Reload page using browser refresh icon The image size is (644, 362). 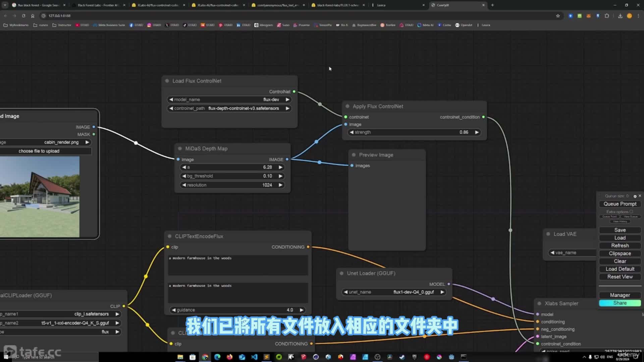tap(23, 16)
